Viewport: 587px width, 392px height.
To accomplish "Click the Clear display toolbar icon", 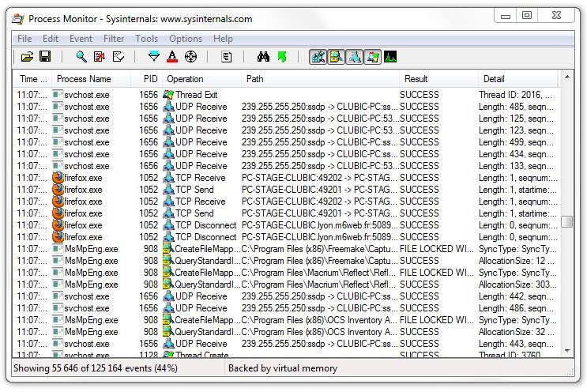I will click(x=118, y=57).
